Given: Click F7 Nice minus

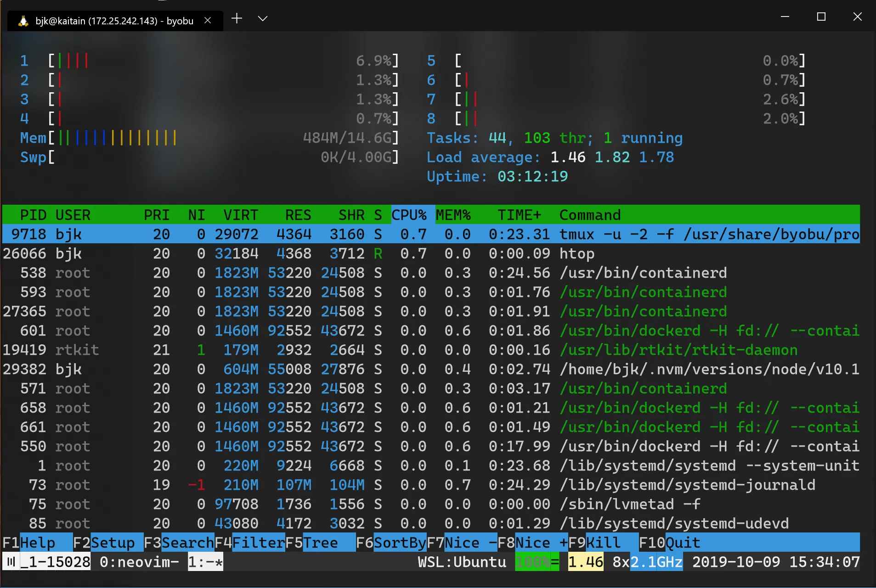Looking at the screenshot, I should (x=462, y=543).
